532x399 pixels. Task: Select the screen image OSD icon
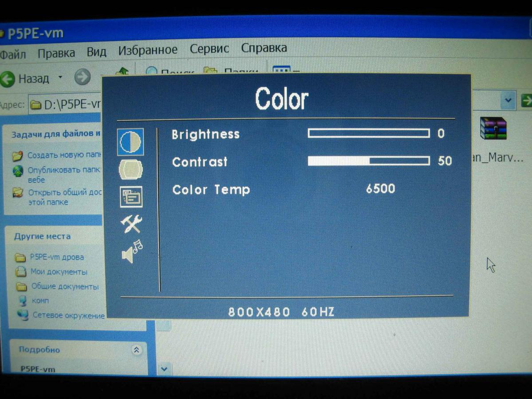click(x=131, y=169)
